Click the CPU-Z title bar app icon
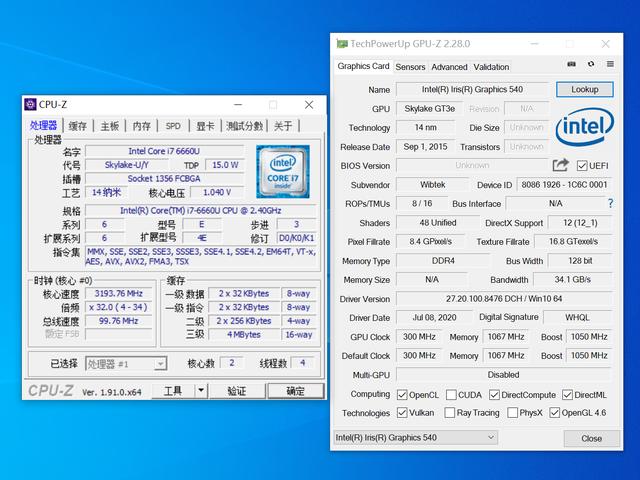 (x=30, y=104)
